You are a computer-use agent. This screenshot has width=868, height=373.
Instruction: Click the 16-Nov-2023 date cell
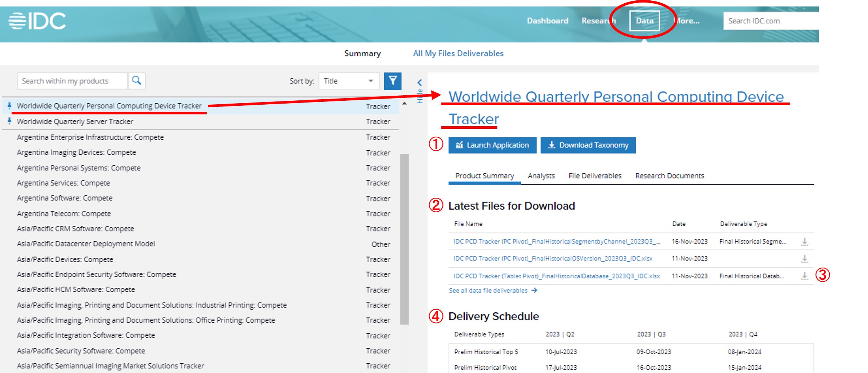pyautogui.click(x=689, y=242)
